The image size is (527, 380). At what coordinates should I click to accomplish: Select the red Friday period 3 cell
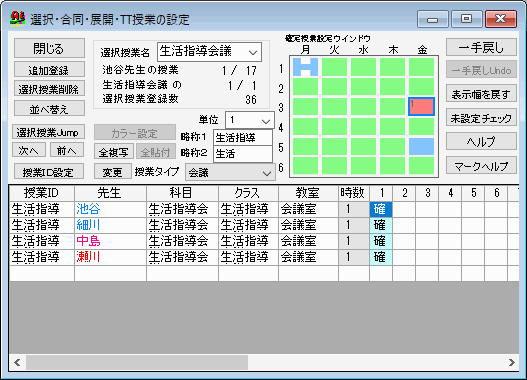point(421,107)
